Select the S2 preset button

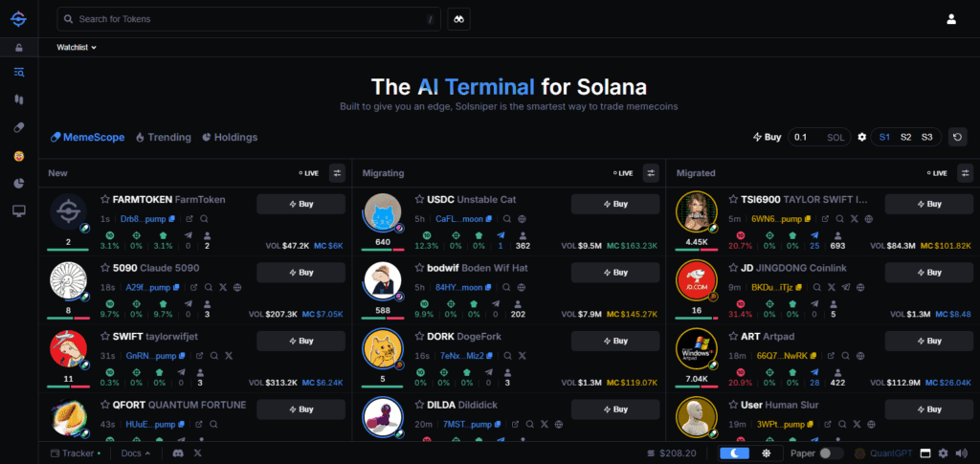point(905,137)
